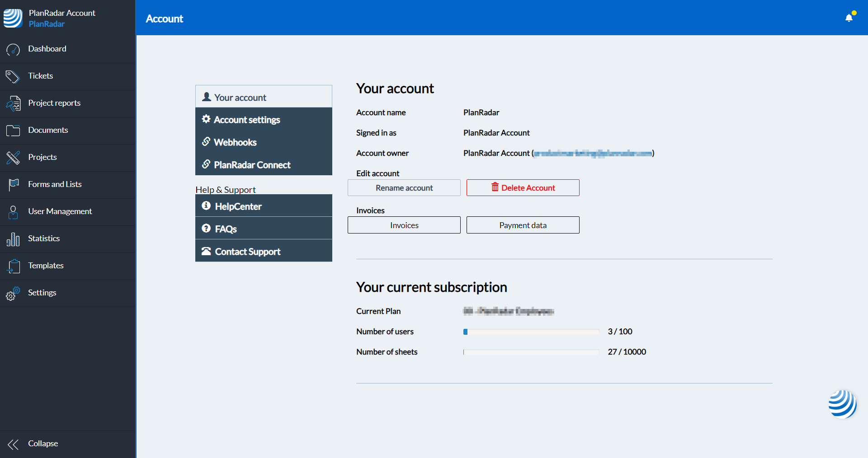This screenshot has height=458, width=868.
Task: Click the Payment data button
Action: pos(523,225)
